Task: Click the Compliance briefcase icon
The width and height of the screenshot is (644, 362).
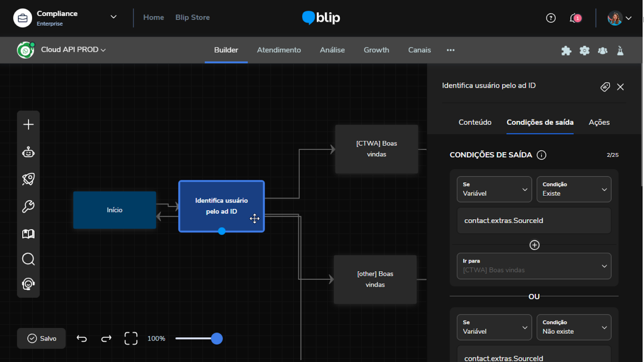Action: 23,18
